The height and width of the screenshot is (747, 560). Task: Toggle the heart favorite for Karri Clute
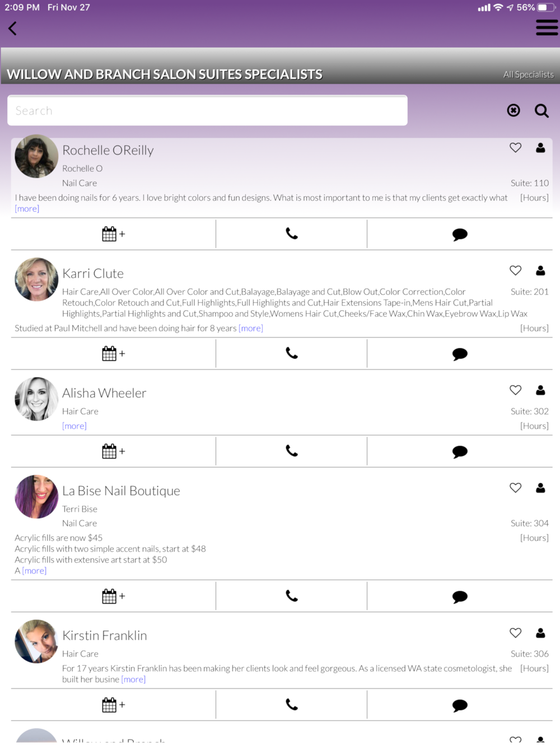516,270
